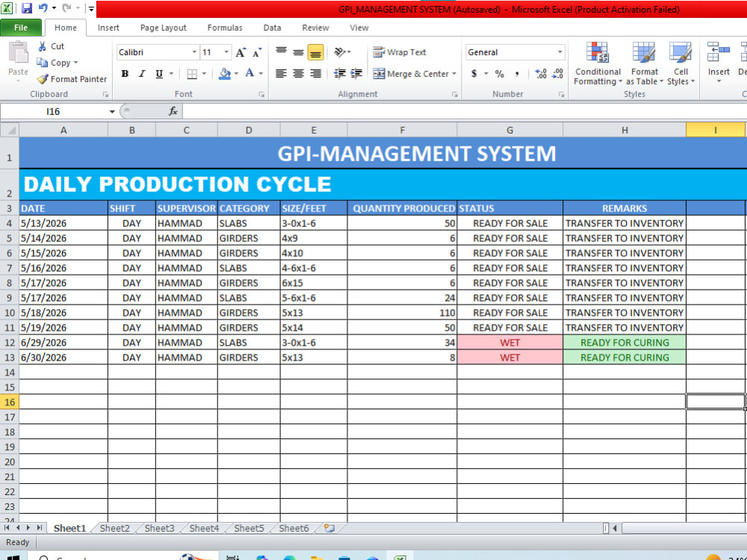The height and width of the screenshot is (560, 747).
Task: Apply Accounting dollar number format
Action: (x=474, y=74)
